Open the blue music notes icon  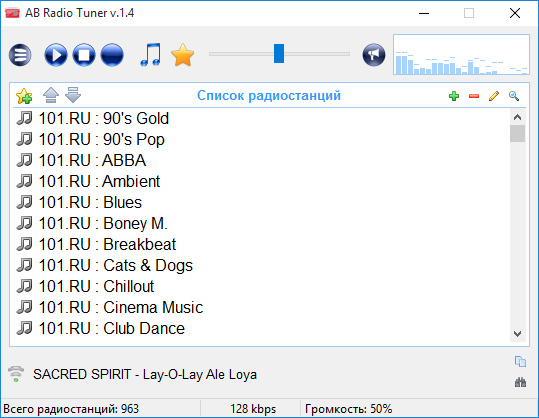pos(151,54)
